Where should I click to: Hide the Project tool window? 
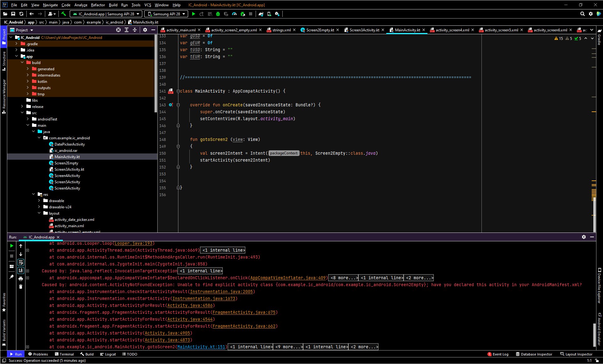153,30
